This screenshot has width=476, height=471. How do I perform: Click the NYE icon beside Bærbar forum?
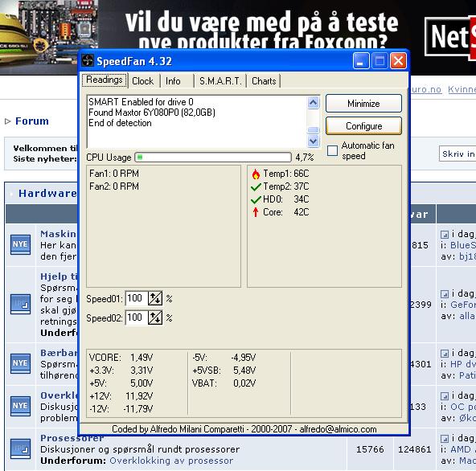tap(20, 363)
